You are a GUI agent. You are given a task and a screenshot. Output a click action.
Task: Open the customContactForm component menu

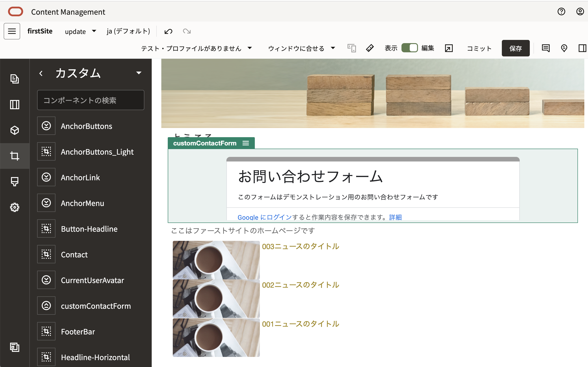coord(246,143)
